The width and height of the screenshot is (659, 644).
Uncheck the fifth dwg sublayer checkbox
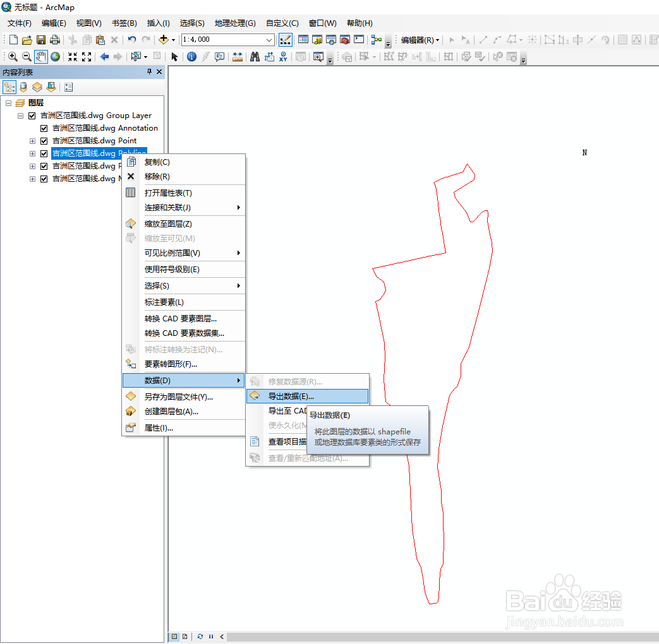tap(44, 166)
